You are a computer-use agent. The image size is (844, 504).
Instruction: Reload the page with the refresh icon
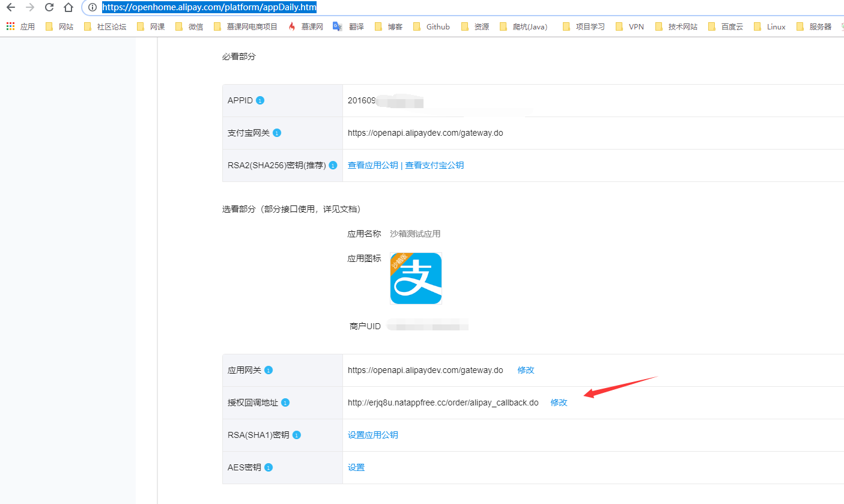tap(49, 7)
